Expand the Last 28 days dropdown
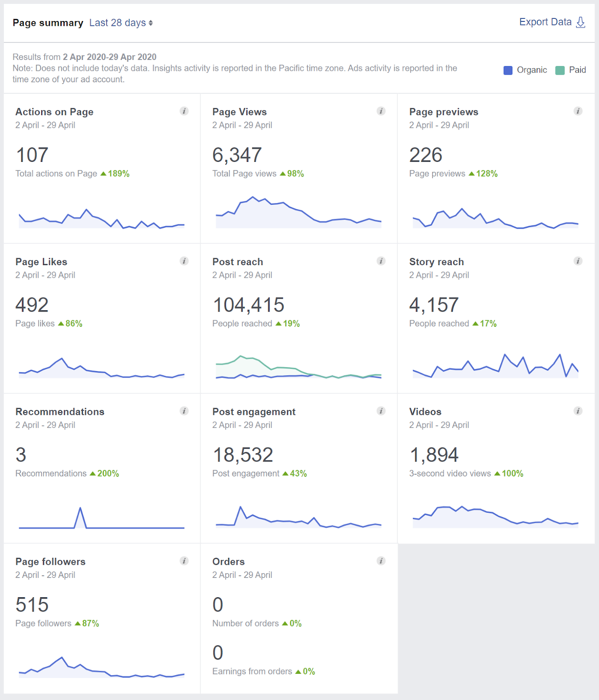 click(x=121, y=23)
